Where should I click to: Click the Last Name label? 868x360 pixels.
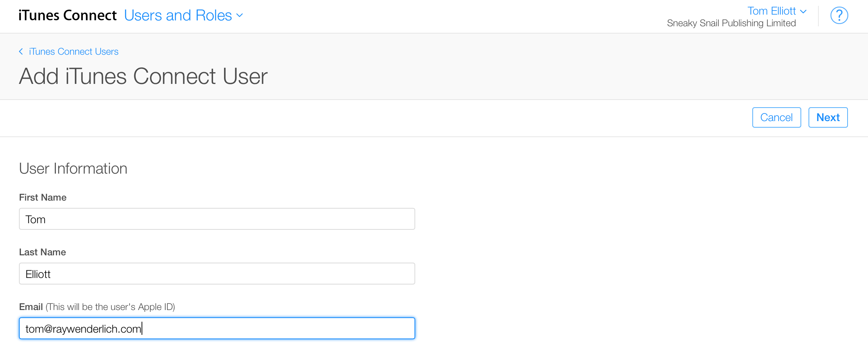(x=42, y=252)
